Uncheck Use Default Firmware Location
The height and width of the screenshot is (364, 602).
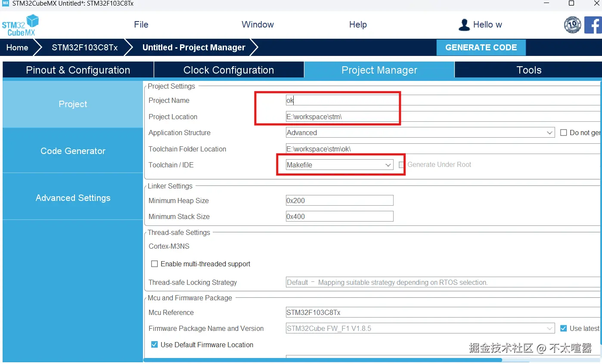point(154,345)
